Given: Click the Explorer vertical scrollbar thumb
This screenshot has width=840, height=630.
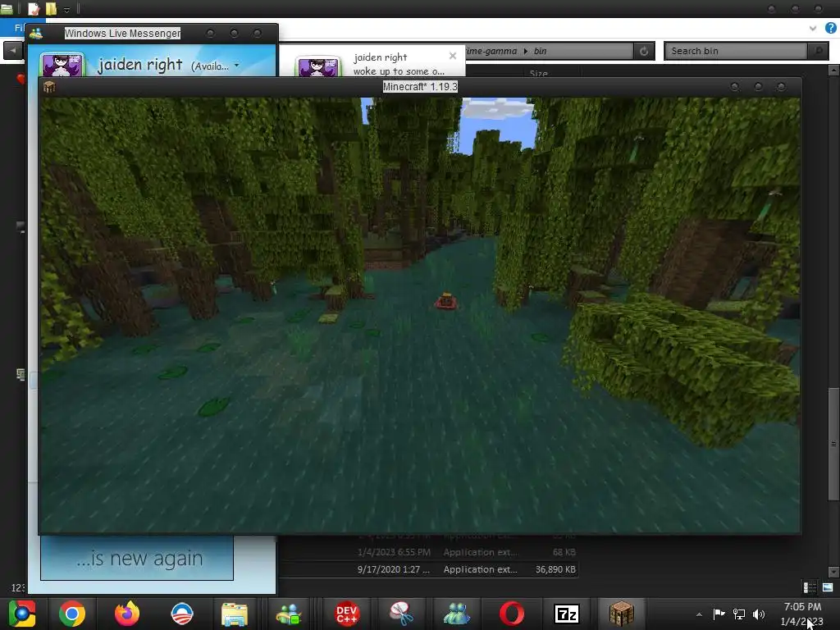Looking at the screenshot, I should point(833,444).
